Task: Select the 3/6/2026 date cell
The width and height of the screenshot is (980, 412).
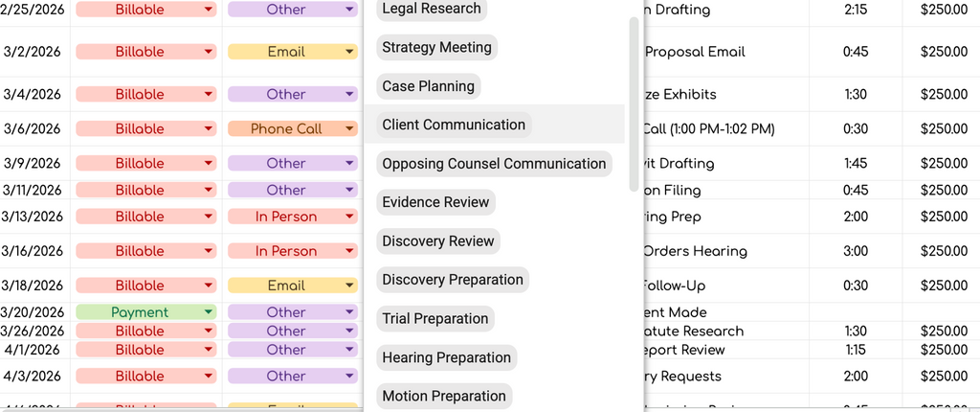Action: coord(34,129)
